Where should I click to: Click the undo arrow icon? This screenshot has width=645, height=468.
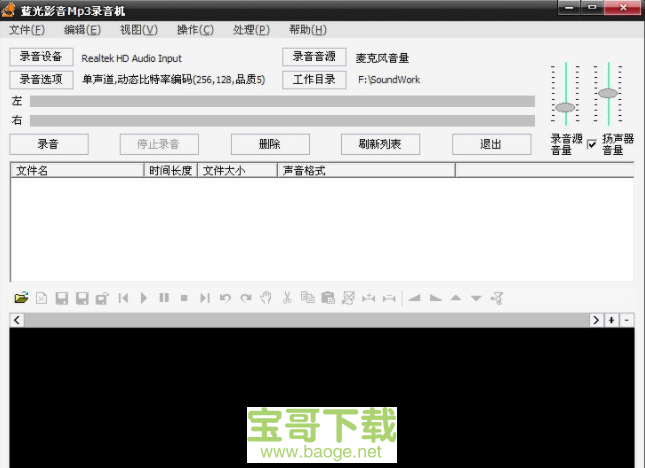[x=225, y=298]
